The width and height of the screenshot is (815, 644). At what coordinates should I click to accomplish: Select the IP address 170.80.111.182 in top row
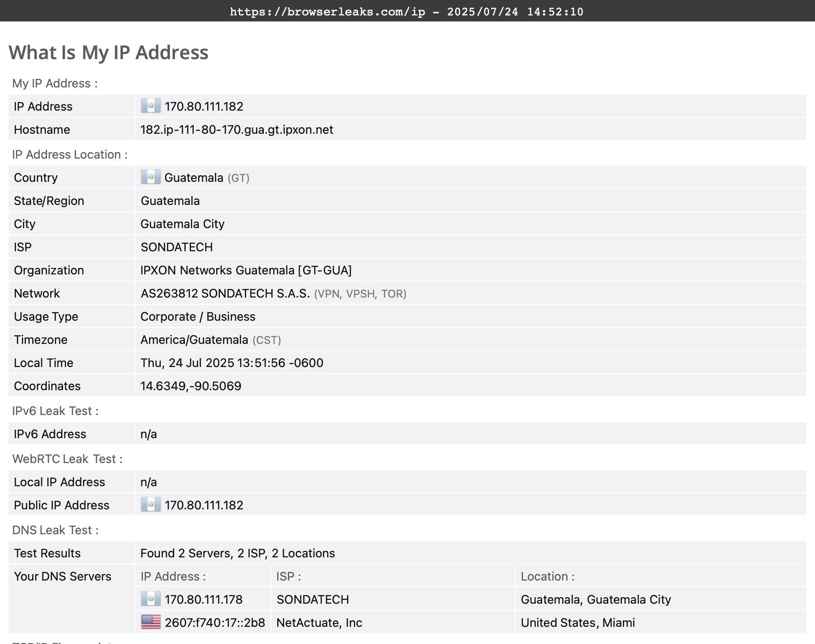(x=204, y=106)
